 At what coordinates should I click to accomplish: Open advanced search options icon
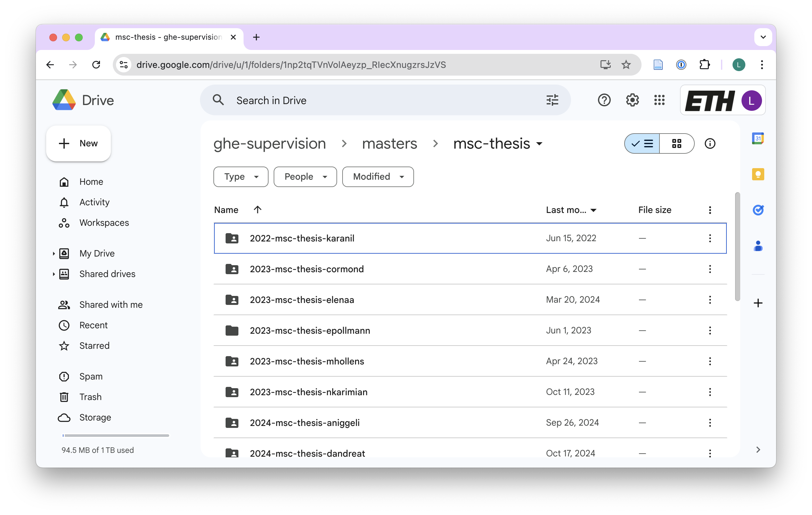click(x=552, y=100)
